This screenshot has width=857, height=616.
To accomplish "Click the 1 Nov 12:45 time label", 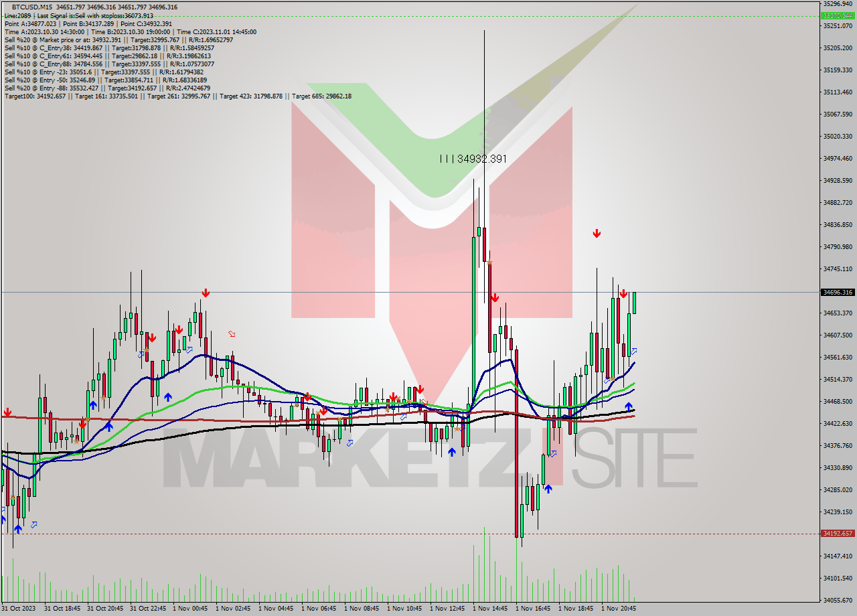I will point(447,609).
